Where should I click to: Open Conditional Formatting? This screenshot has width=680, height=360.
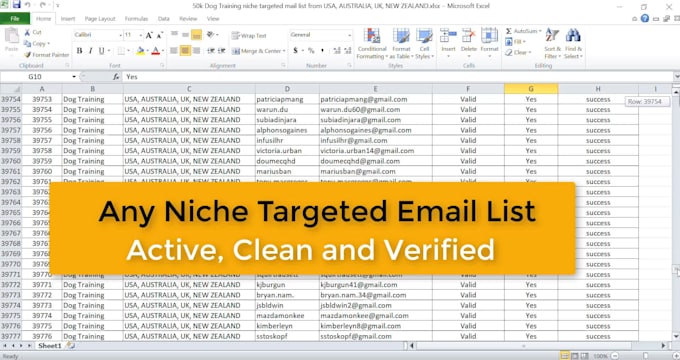pyautogui.click(x=372, y=43)
